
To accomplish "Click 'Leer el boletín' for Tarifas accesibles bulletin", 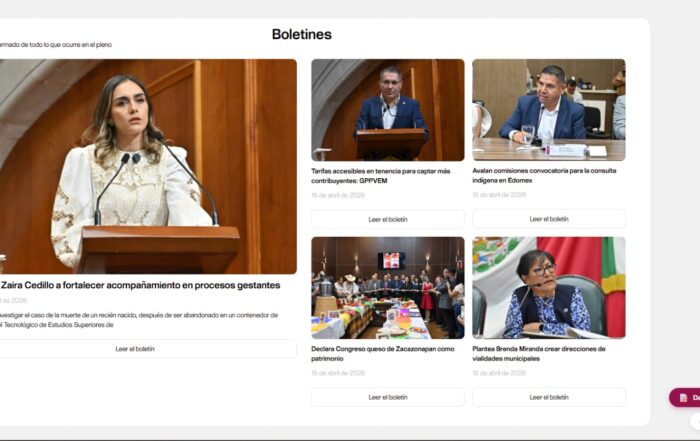I will (x=388, y=219).
